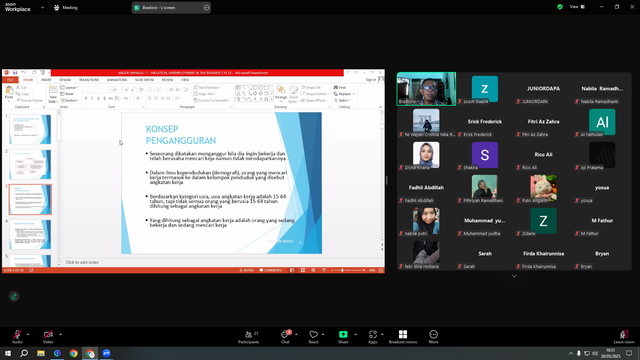Viewport: 640px width, 360px height.
Task: Open the shared screen options icon
Action: pos(206,7)
